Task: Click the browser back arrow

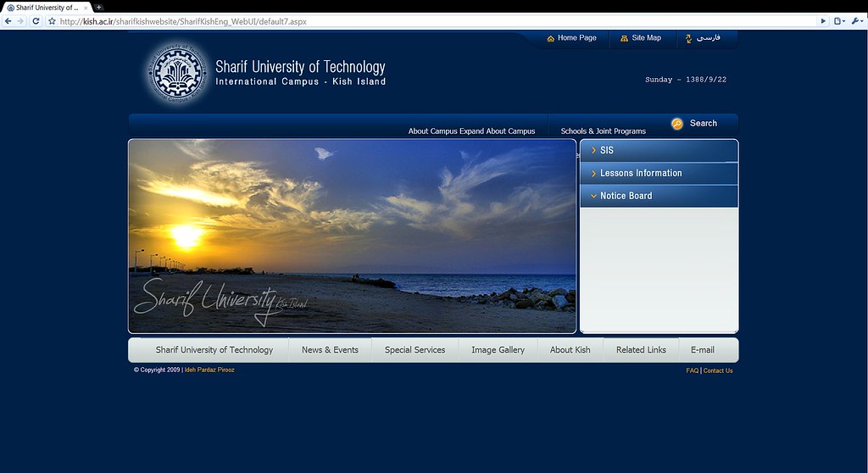Action: click(8, 20)
